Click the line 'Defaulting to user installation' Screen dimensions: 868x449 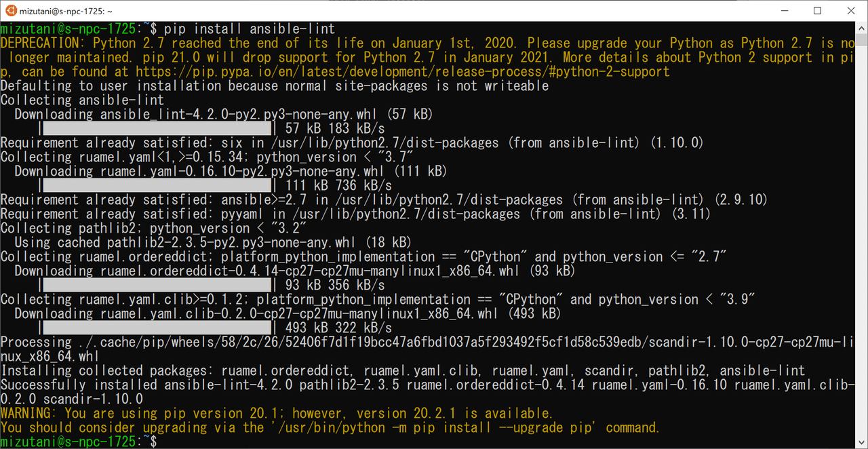275,86
